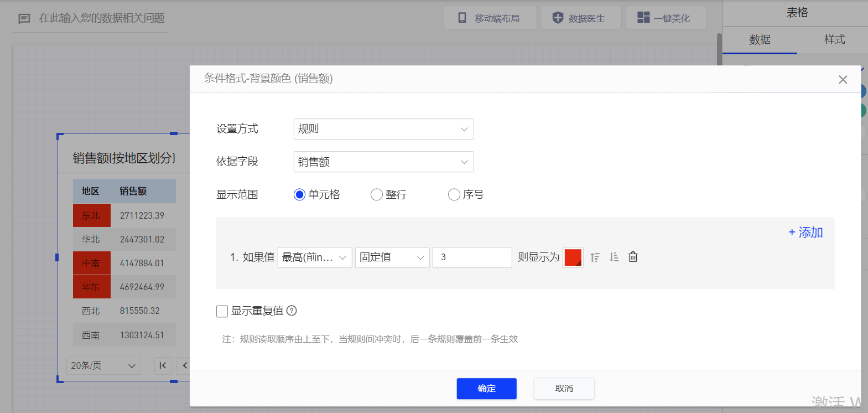
Task: Apply 一键美化 beautify tool
Action: [x=665, y=18]
